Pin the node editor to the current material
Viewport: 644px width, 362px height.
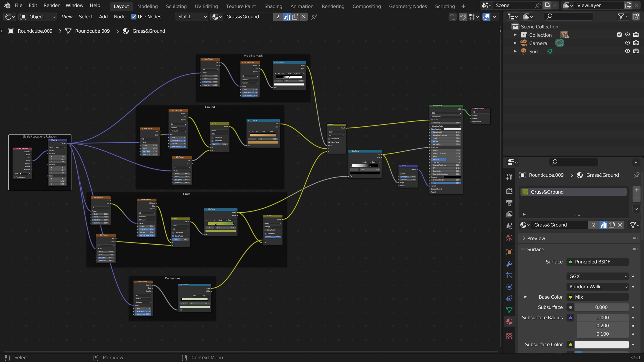pyautogui.click(x=314, y=17)
